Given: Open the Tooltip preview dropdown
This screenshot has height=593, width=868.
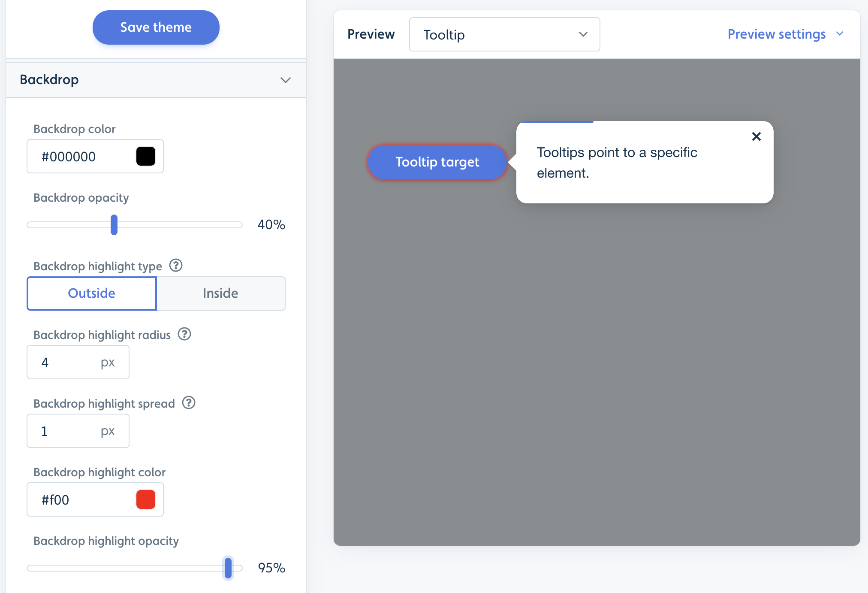Looking at the screenshot, I should tap(505, 34).
